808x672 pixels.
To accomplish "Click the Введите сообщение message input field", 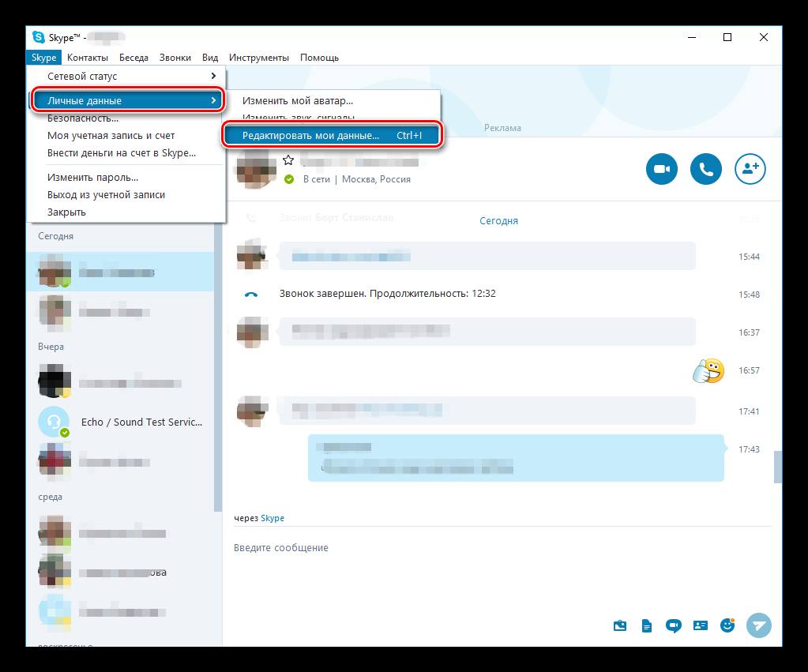I will (x=474, y=548).
